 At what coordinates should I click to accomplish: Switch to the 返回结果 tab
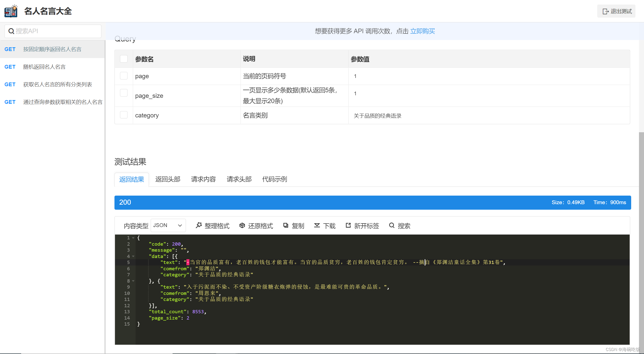[x=132, y=179]
